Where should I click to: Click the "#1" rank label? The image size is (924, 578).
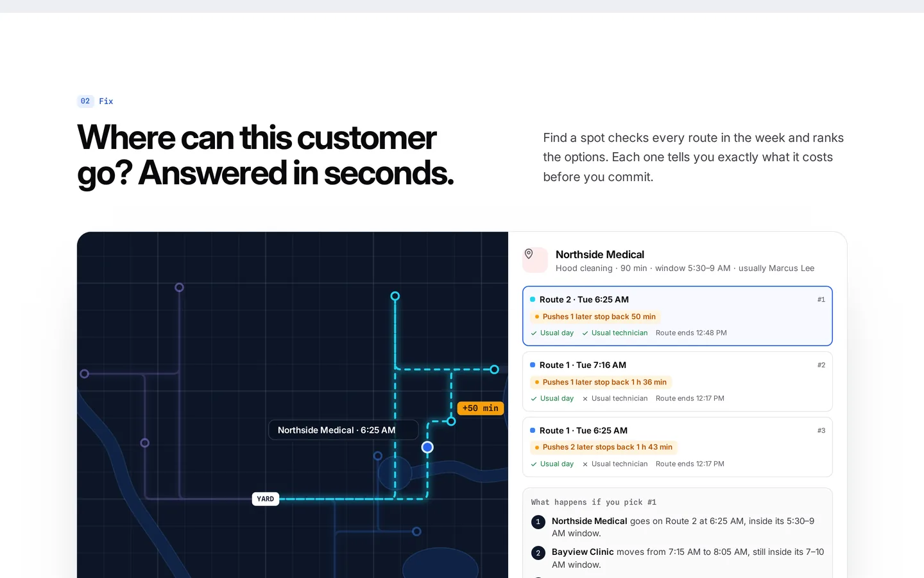point(821,300)
